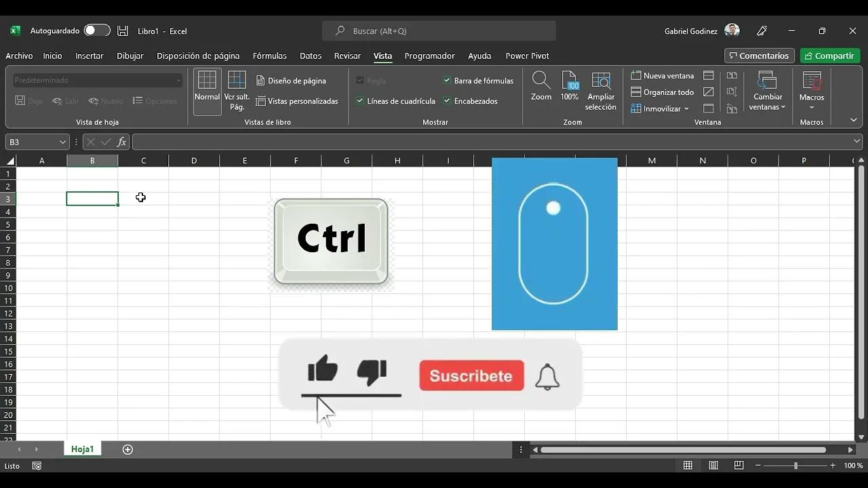
Task: Disable the Barra de fórmulas checkbox
Action: coord(447,80)
